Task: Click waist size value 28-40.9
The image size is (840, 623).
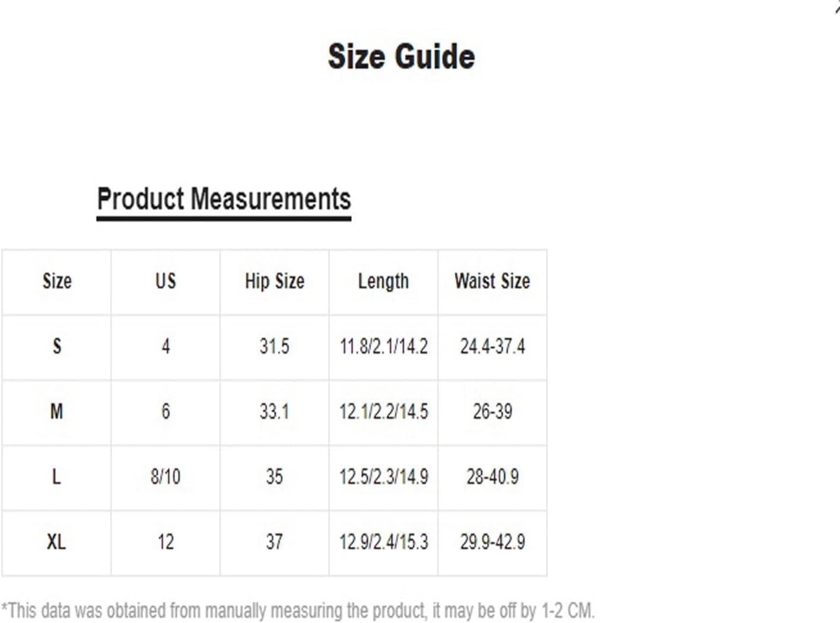Action: tap(492, 477)
